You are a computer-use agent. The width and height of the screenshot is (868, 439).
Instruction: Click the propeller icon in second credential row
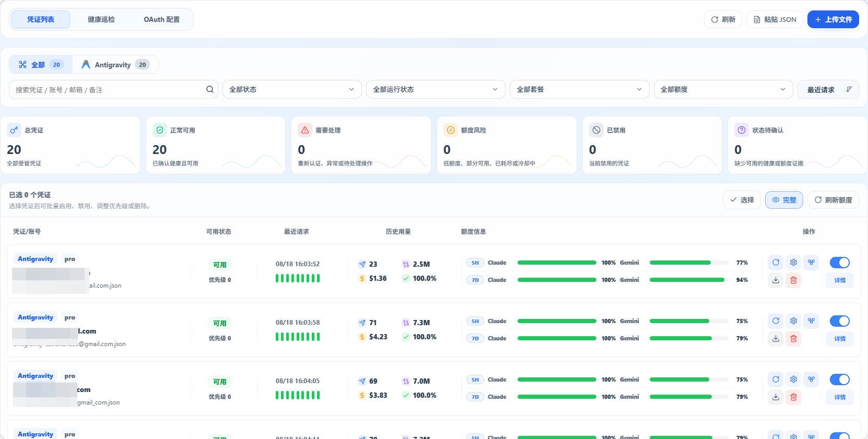pyautogui.click(x=812, y=321)
